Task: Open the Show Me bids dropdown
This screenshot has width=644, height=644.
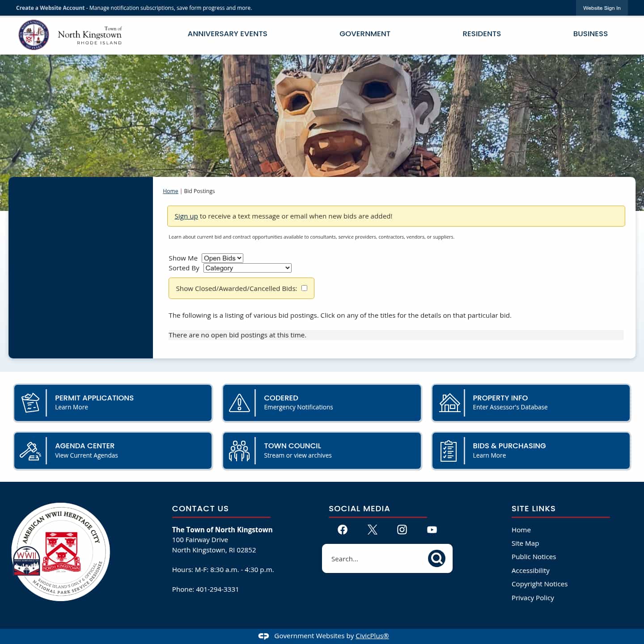Action: [222, 258]
